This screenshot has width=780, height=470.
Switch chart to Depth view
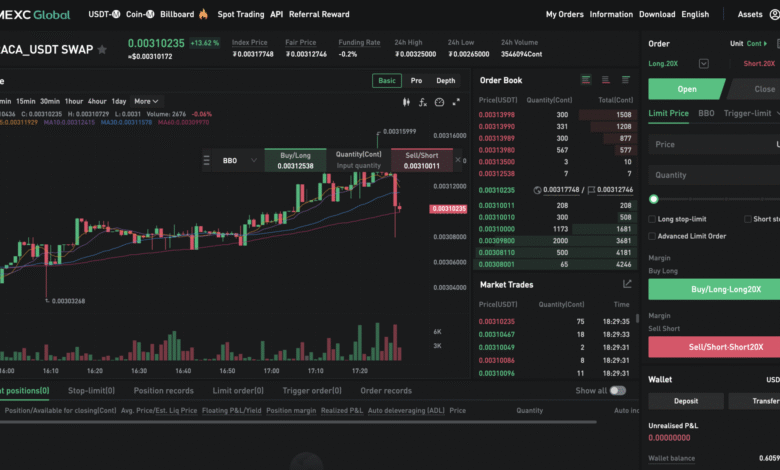[x=445, y=81]
